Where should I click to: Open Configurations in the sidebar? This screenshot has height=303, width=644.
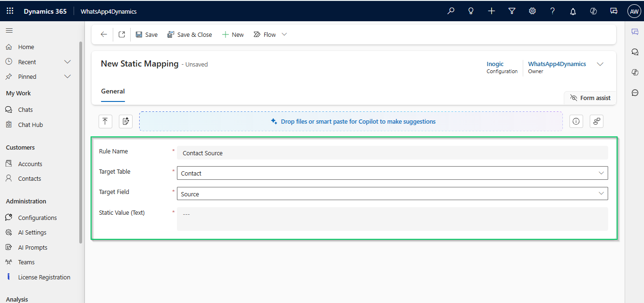tap(37, 218)
